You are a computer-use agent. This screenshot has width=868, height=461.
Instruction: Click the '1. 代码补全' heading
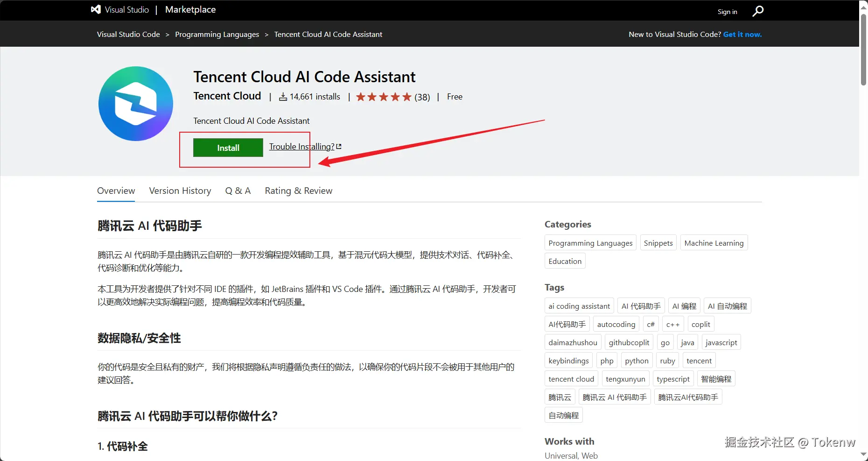pyautogui.click(x=123, y=447)
